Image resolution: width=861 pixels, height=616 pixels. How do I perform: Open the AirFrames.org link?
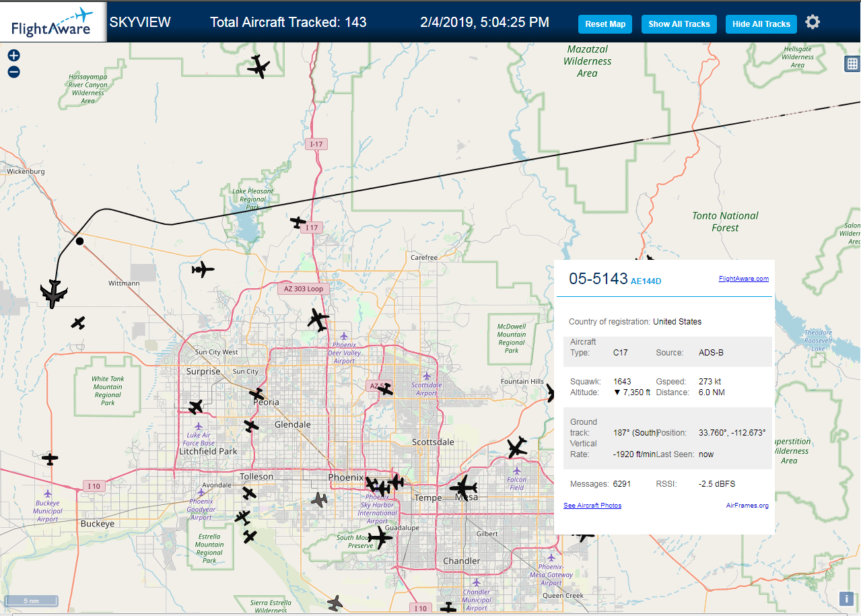747,505
